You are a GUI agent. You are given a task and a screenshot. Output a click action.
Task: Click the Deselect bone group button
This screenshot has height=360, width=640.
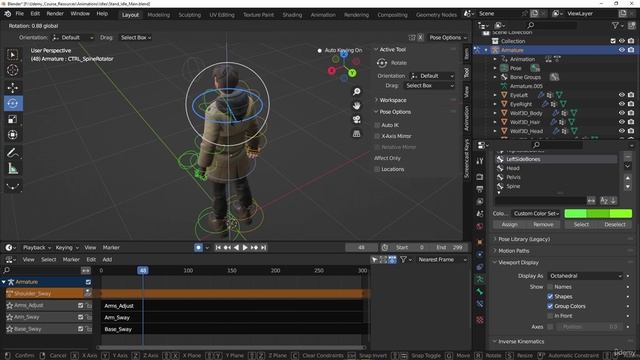pyautogui.click(x=615, y=224)
